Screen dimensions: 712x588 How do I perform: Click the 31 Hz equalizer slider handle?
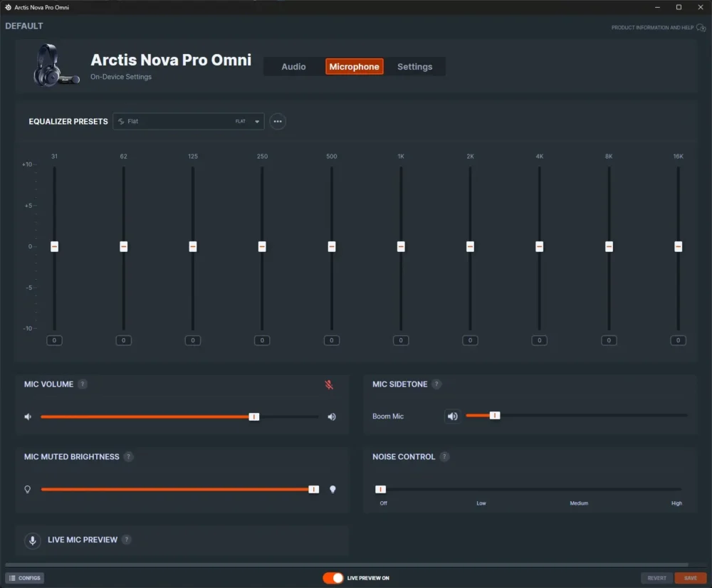point(55,246)
